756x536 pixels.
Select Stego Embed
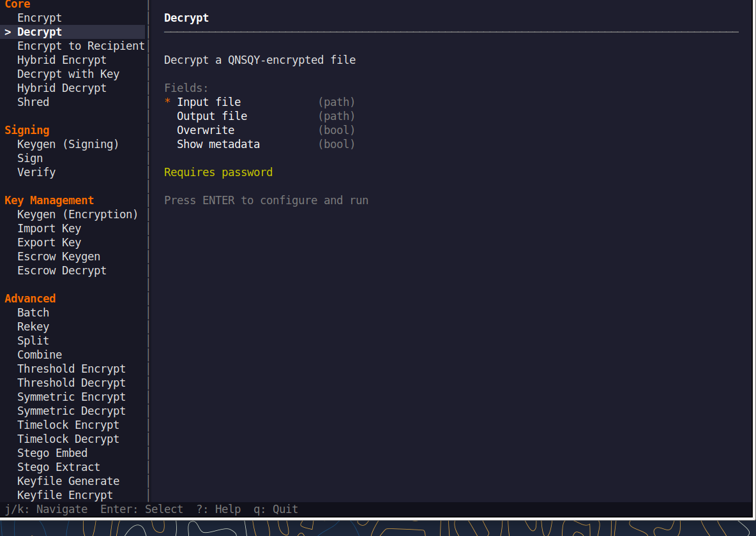pyautogui.click(x=52, y=452)
